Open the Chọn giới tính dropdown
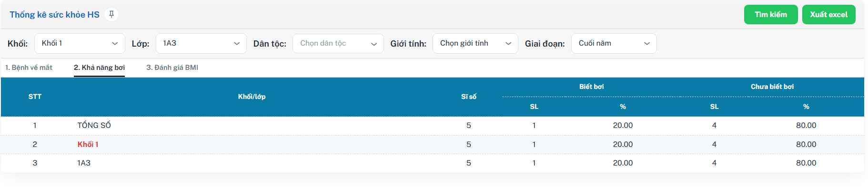The image size is (868, 195). (475, 43)
